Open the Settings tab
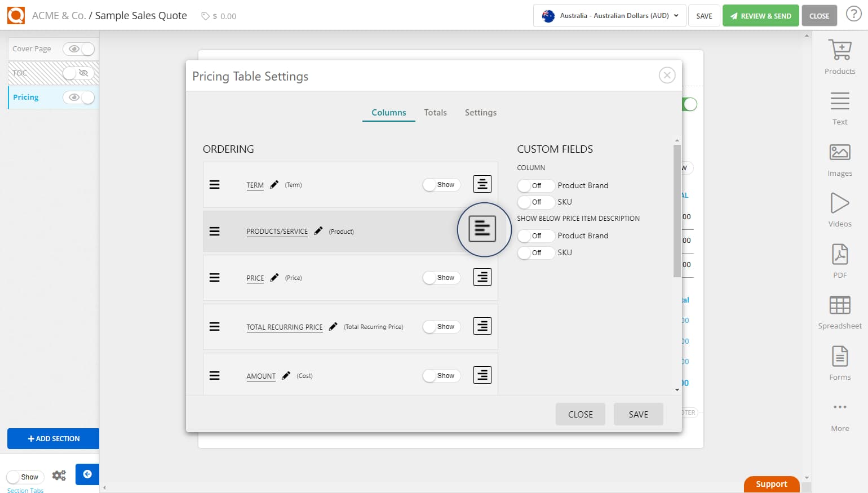This screenshot has height=493, width=868. (480, 112)
